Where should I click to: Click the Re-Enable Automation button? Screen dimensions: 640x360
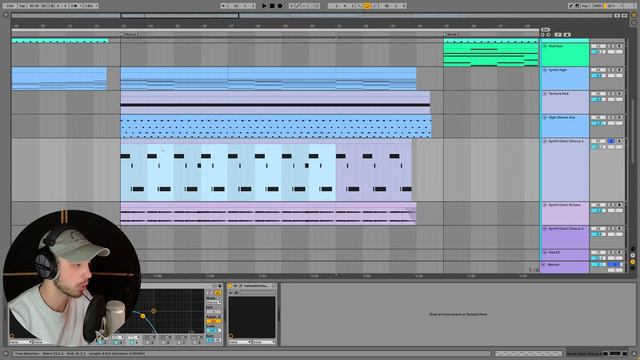point(304,6)
